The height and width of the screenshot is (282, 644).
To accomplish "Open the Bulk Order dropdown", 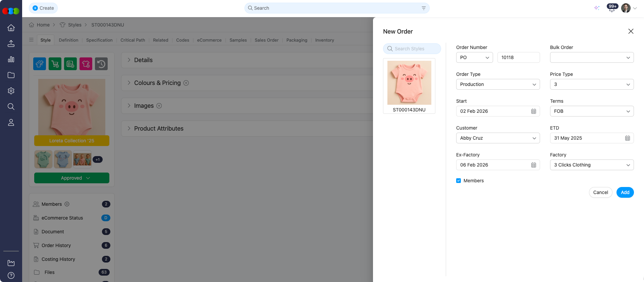I will pyautogui.click(x=592, y=57).
